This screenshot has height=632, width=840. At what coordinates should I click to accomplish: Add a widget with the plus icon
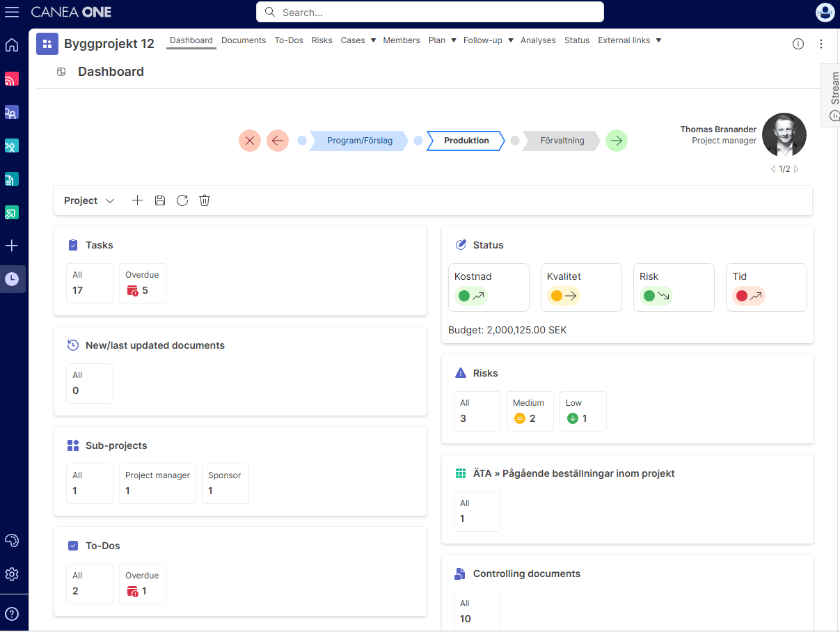(x=138, y=200)
